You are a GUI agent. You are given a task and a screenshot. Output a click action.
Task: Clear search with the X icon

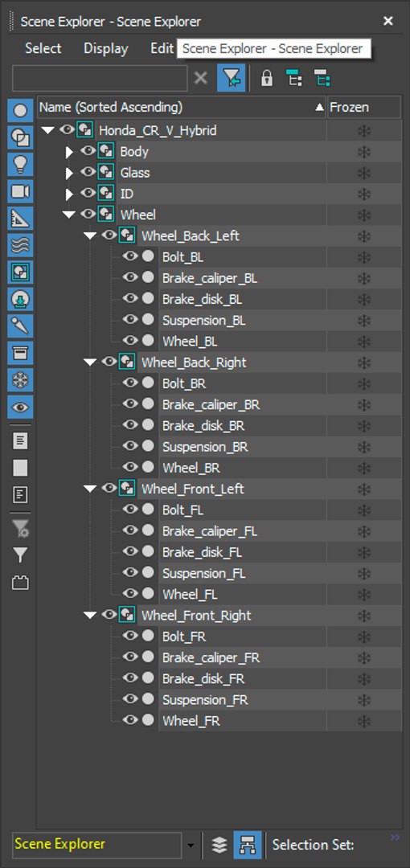point(200,79)
